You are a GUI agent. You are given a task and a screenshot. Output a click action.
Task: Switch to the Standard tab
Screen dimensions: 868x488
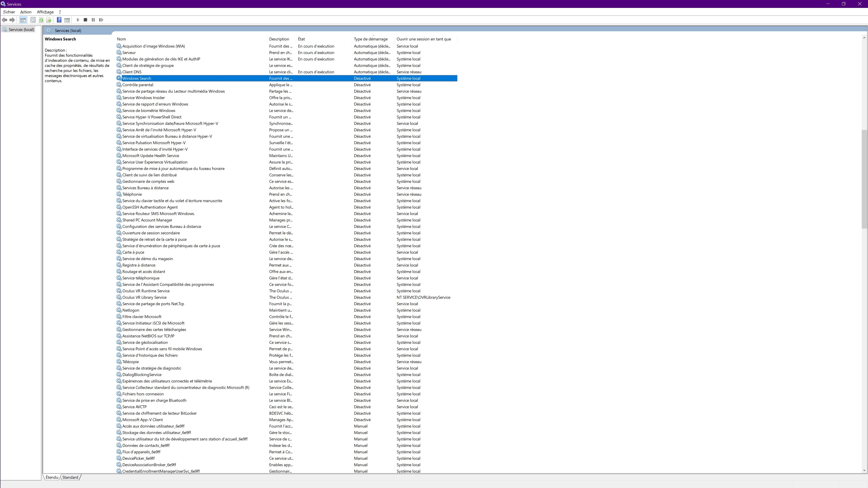pyautogui.click(x=70, y=477)
